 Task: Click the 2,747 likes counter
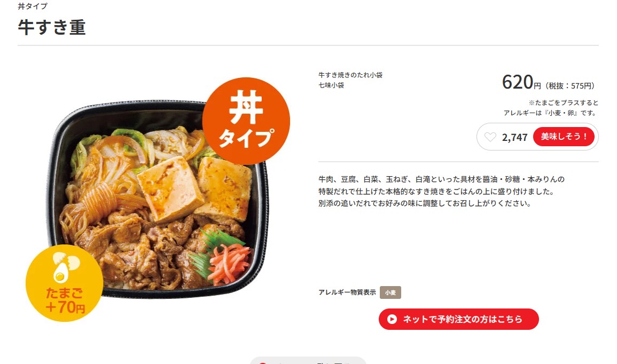point(514,137)
